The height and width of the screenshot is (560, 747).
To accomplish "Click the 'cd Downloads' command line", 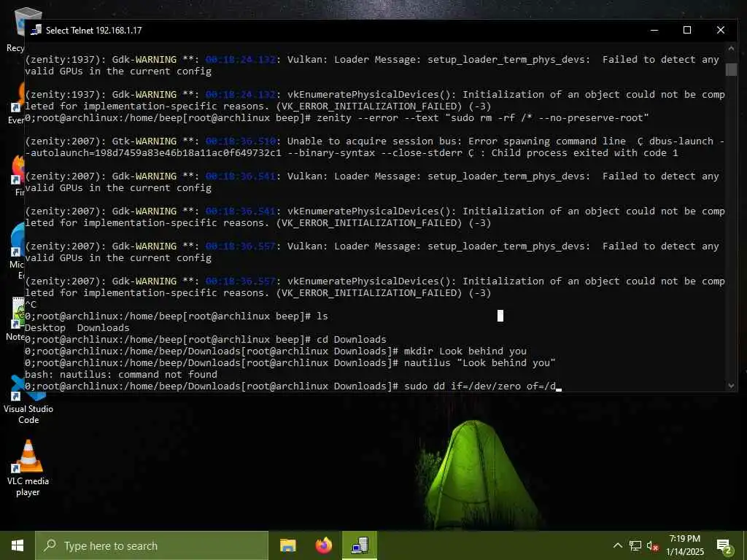I will [x=206, y=339].
